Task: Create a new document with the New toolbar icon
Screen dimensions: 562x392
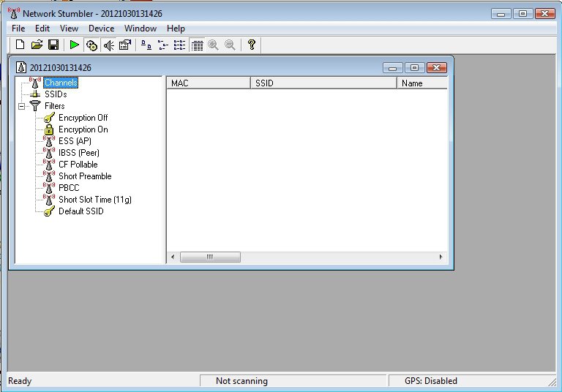Action: pos(20,45)
